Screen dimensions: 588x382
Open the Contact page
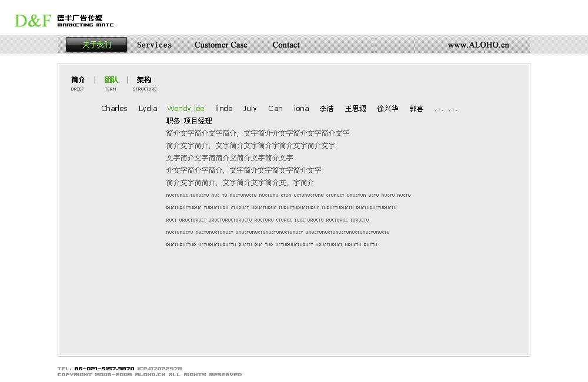pos(286,45)
